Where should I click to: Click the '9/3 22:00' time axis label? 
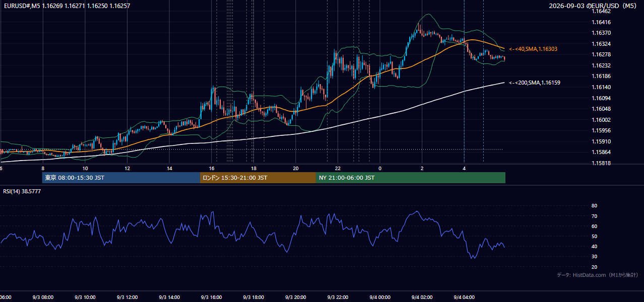click(x=338, y=297)
